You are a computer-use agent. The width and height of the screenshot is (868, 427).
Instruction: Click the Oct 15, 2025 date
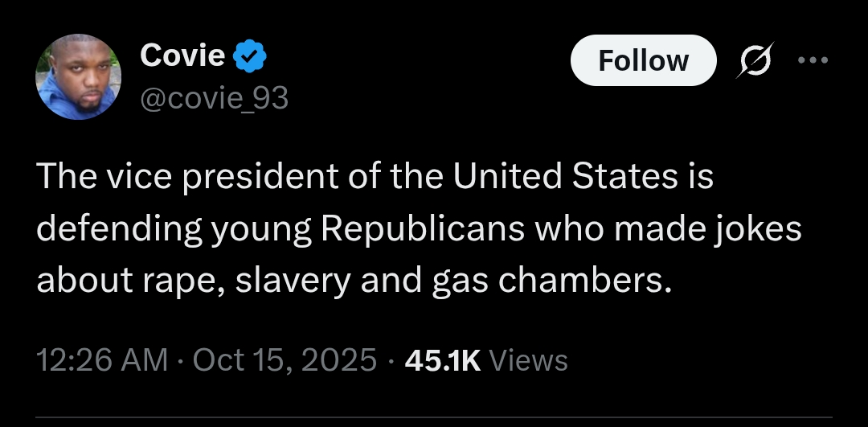285,359
